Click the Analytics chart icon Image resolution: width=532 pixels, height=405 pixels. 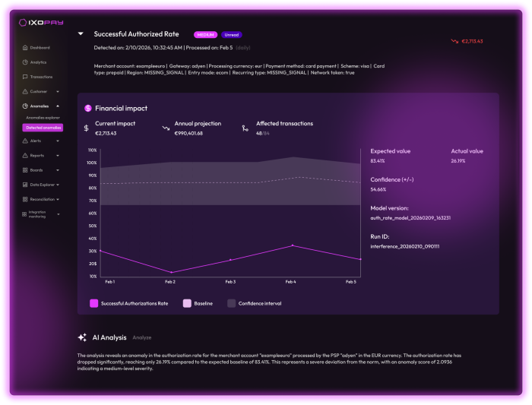coord(25,62)
